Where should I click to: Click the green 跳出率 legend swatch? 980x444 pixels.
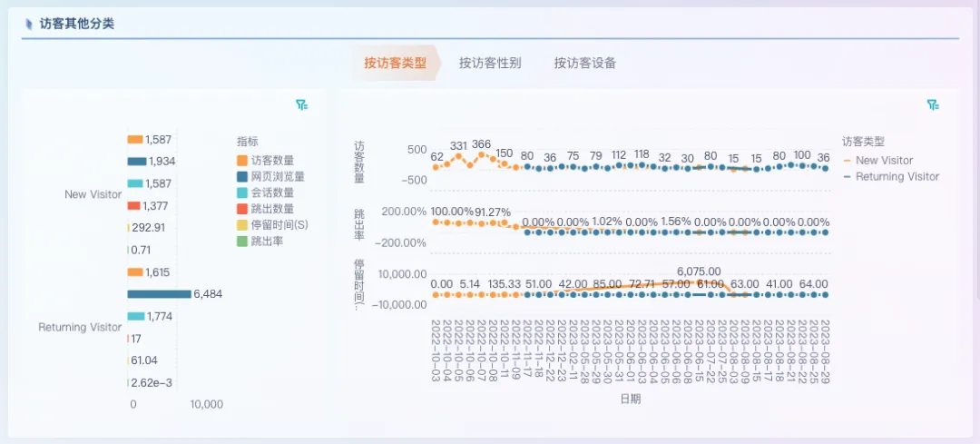pyautogui.click(x=243, y=242)
